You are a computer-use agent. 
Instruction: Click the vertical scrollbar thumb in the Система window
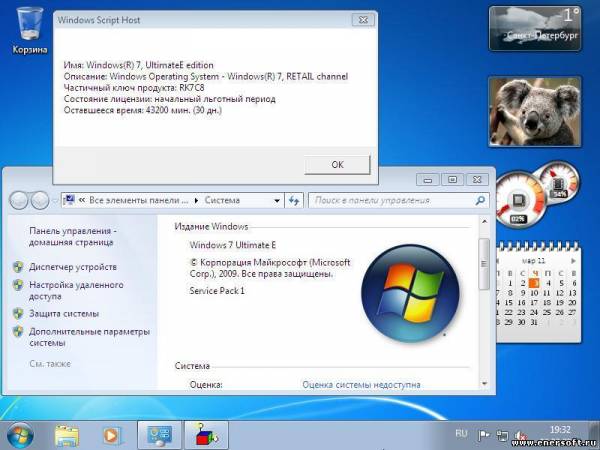484,263
